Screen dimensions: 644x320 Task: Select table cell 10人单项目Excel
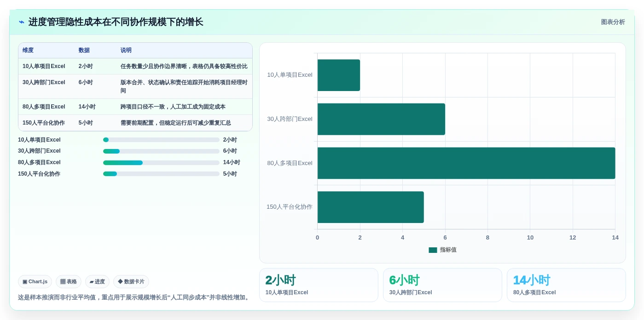(44, 66)
